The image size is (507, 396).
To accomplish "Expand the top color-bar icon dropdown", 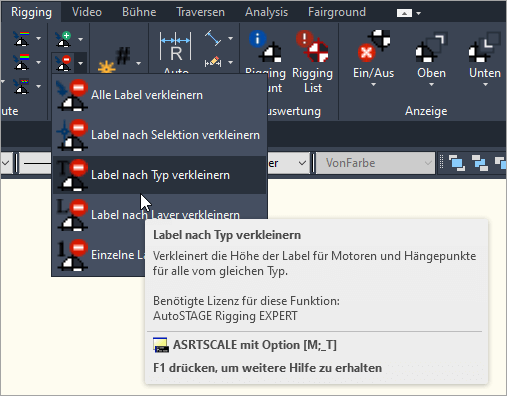I will coord(39,39).
